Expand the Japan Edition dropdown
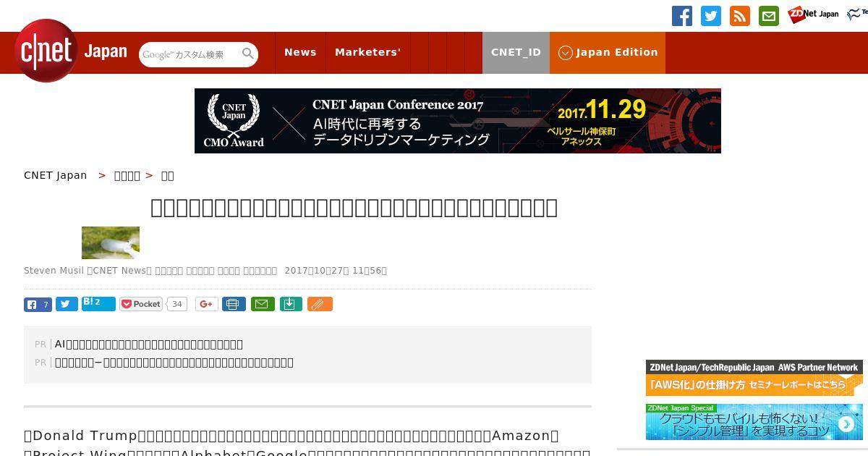Viewport: 868px width, 456px height. tap(608, 52)
